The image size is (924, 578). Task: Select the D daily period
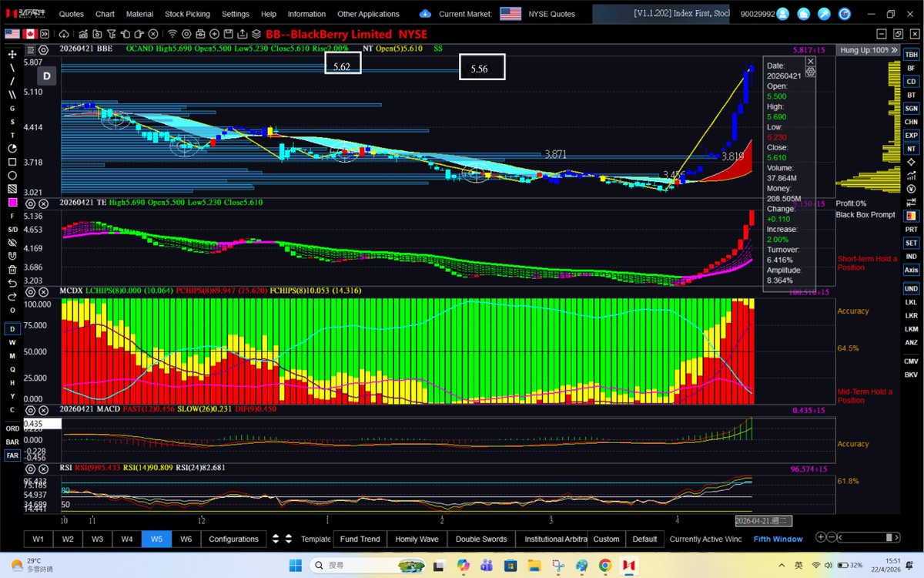12,329
